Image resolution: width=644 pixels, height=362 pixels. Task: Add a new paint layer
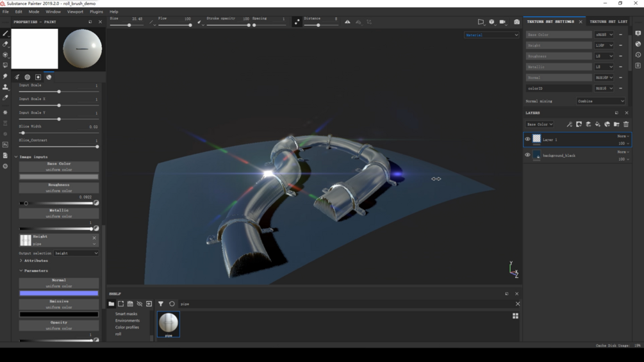[588, 124]
